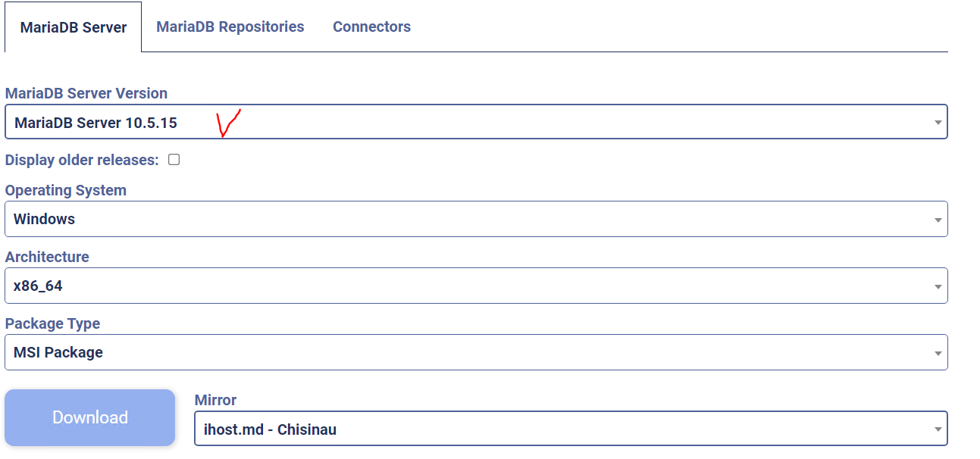Go to the Connectors tab
The height and width of the screenshot is (459, 980).
[x=371, y=27]
